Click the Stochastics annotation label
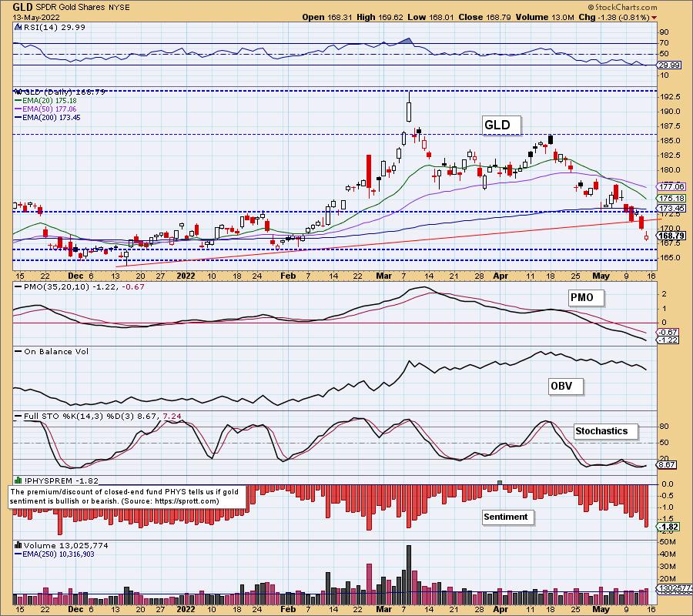This screenshot has height=616, width=693. (x=606, y=431)
